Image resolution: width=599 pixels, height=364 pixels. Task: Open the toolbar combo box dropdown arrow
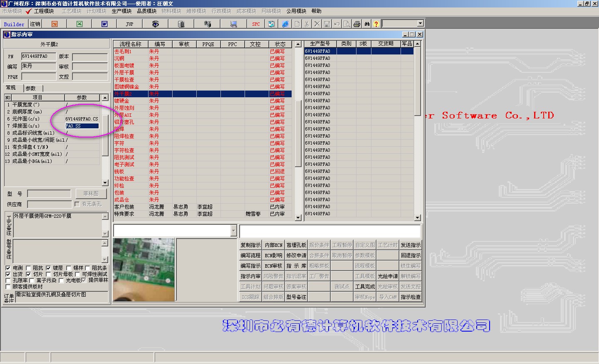420,24
